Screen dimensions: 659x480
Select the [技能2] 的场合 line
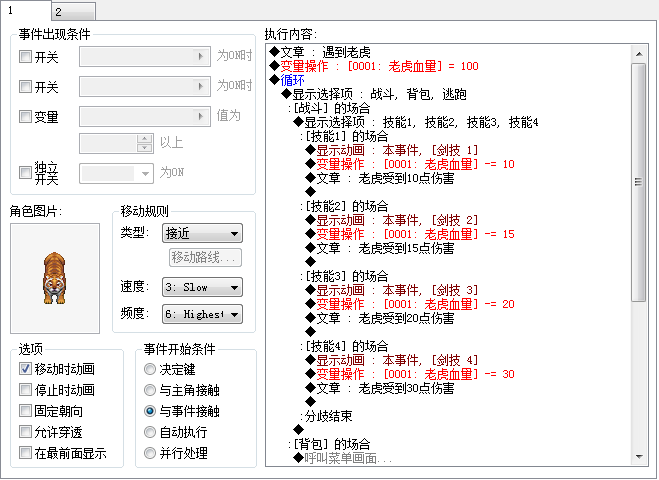344,206
